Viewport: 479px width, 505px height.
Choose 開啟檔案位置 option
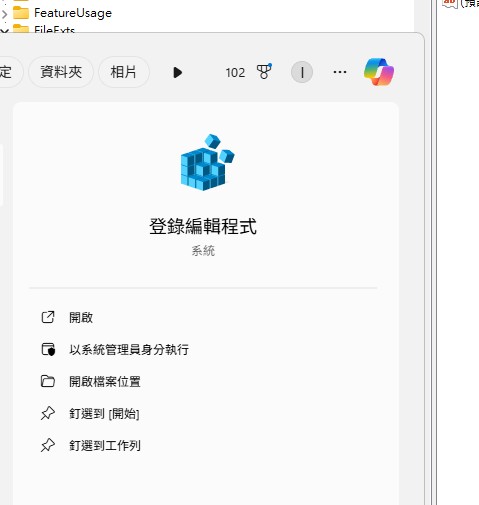(105, 381)
